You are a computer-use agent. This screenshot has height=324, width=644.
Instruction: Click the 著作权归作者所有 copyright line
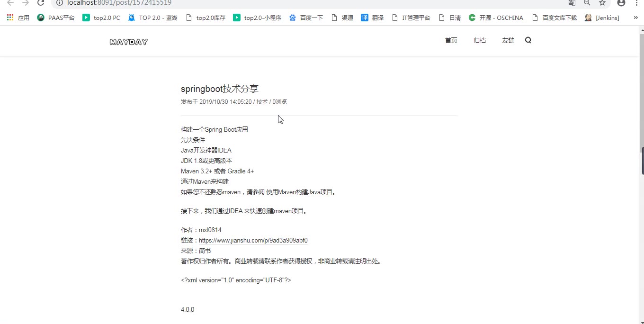(x=282, y=261)
